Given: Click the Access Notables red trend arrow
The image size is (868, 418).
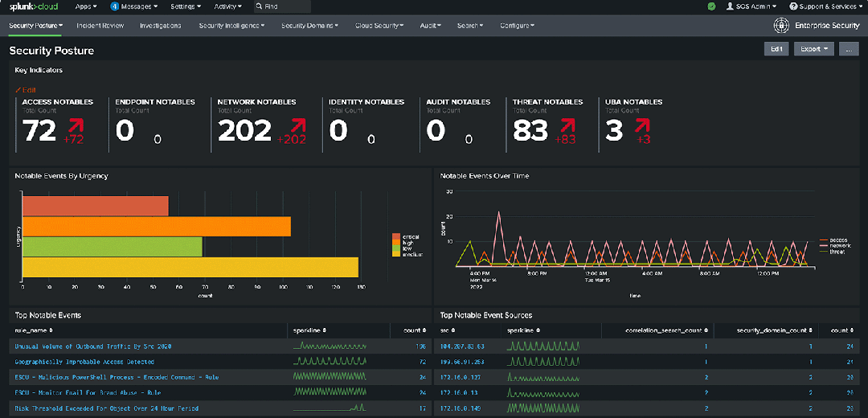Looking at the screenshot, I should tap(76, 124).
